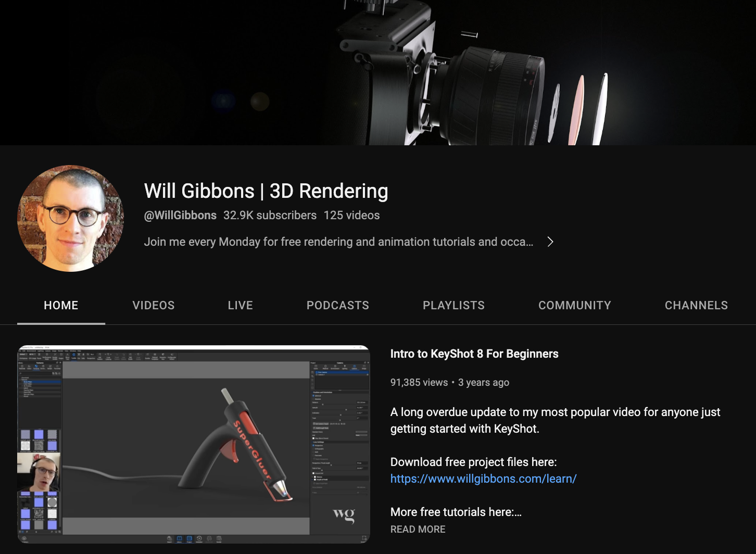Open the LIVE tab
This screenshot has width=756, height=554.
coord(240,306)
